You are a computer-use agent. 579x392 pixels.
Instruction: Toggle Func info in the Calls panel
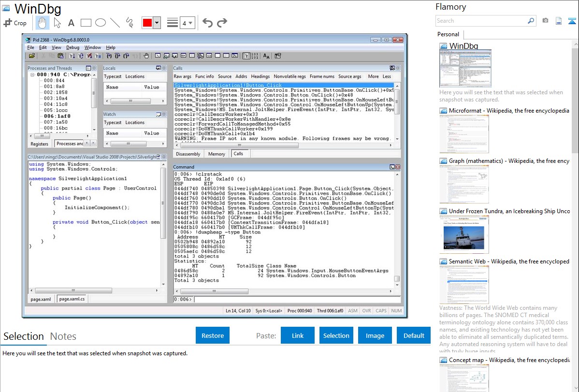pyautogui.click(x=204, y=76)
